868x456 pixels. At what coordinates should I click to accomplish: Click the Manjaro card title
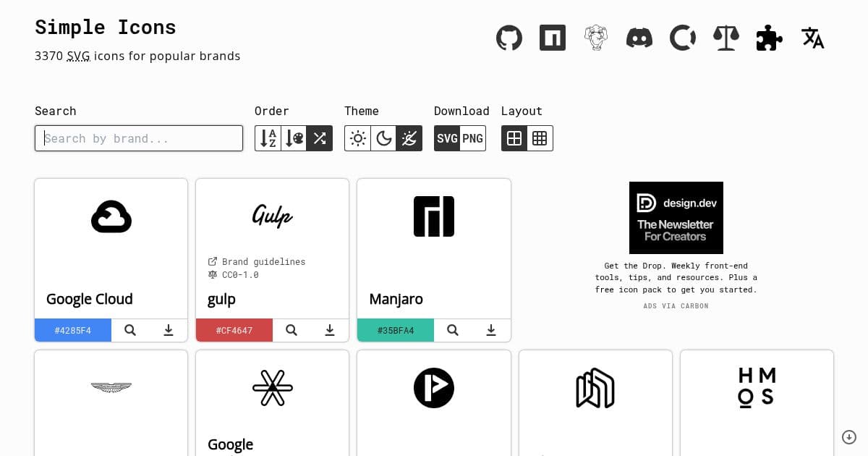396,299
